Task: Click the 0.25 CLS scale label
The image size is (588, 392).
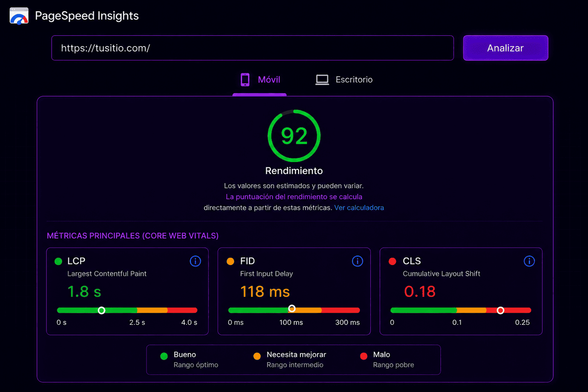Action: 522,323
